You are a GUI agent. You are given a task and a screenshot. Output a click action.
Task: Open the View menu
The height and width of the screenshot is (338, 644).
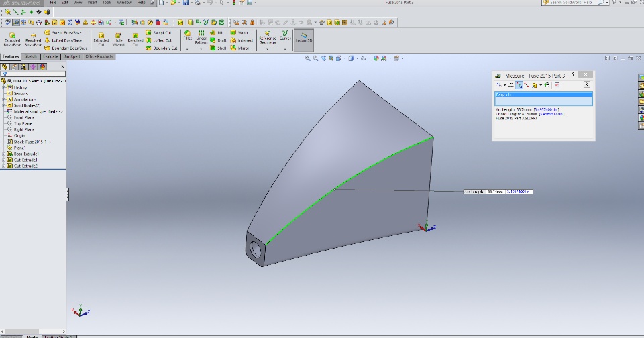point(78,3)
